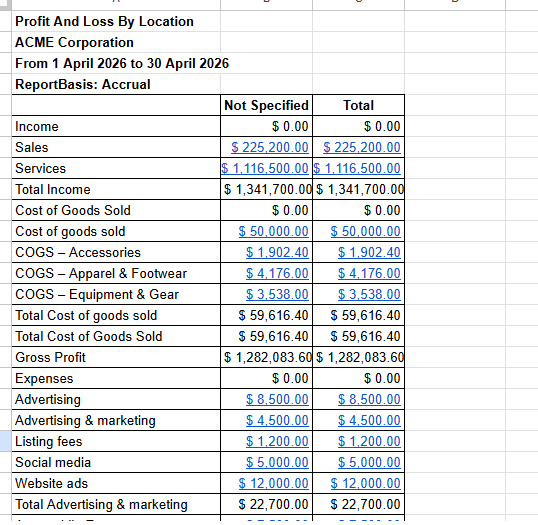Select the ReportBasis: Accrual cell
Screen dimensions: 538x525
116,84
